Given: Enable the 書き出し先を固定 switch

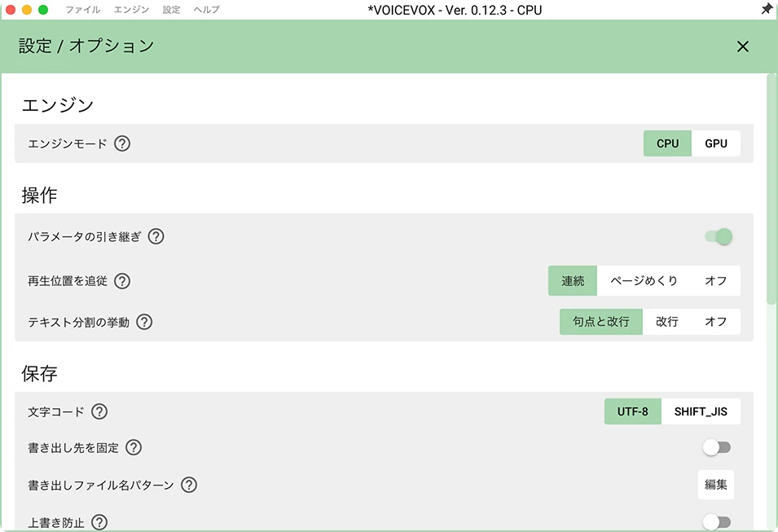Looking at the screenshot, I should tap(717, 447).
